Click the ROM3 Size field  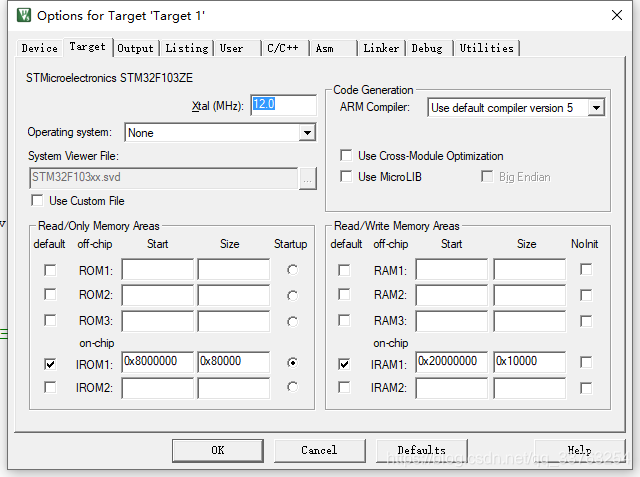point(234,321)
